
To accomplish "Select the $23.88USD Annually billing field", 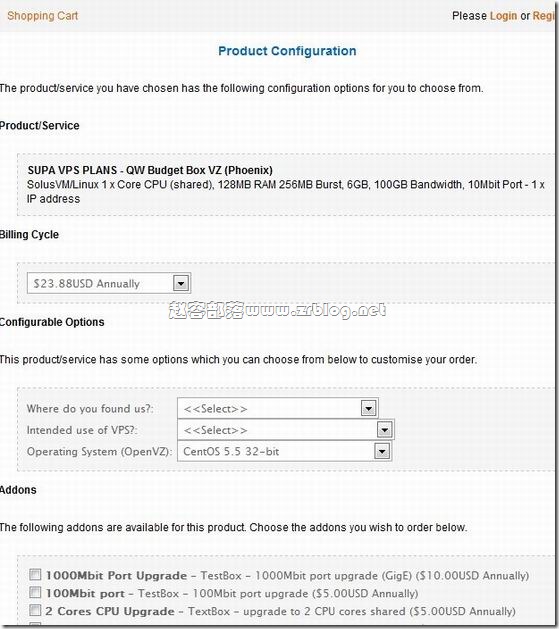I will (x=109, y=283).
